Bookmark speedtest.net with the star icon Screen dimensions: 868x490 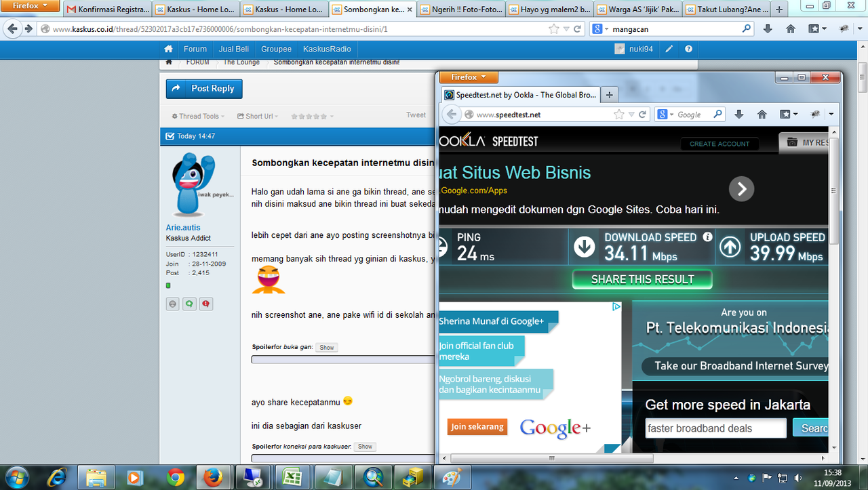point(618,115)
